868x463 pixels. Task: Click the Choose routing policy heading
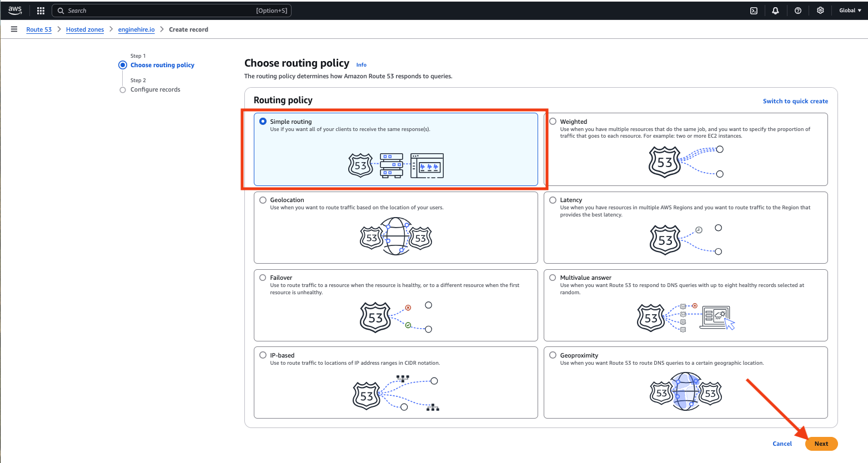(297, 63)
